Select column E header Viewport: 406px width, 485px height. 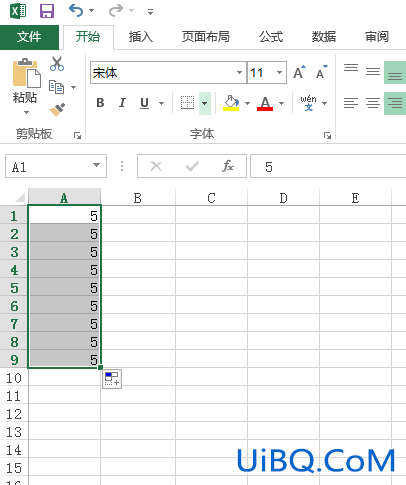point(355,198)
